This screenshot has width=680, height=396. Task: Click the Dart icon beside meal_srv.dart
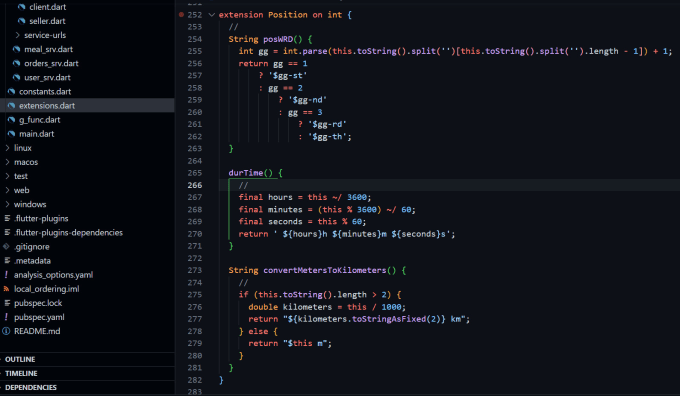tap(16, 49)
